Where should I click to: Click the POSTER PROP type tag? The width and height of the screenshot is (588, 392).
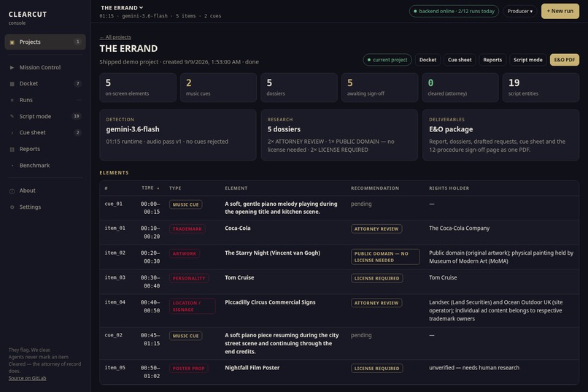pos(189,369)
